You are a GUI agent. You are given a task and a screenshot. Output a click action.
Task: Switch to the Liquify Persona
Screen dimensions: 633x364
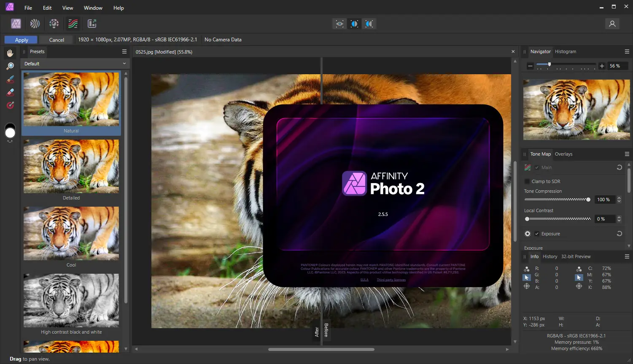pyautogui.click(x=35, y=24)
